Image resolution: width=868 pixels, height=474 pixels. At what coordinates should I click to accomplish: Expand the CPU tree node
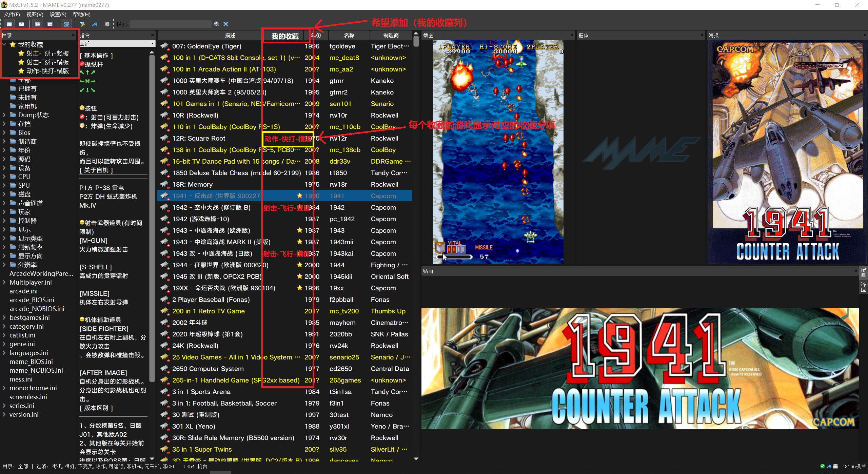[4, 177]
